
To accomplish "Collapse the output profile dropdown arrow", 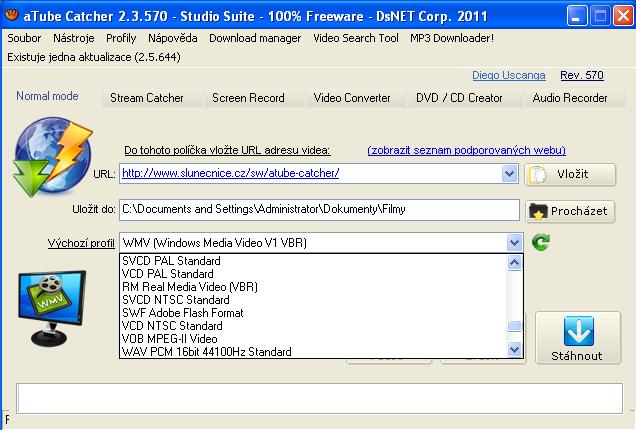I will (x=514, y=243).
